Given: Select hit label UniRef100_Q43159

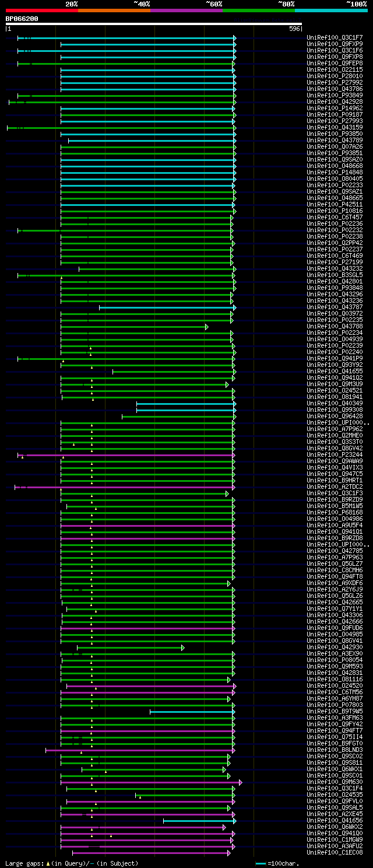Looking at the screenshot, I should [x=335, y=128].
